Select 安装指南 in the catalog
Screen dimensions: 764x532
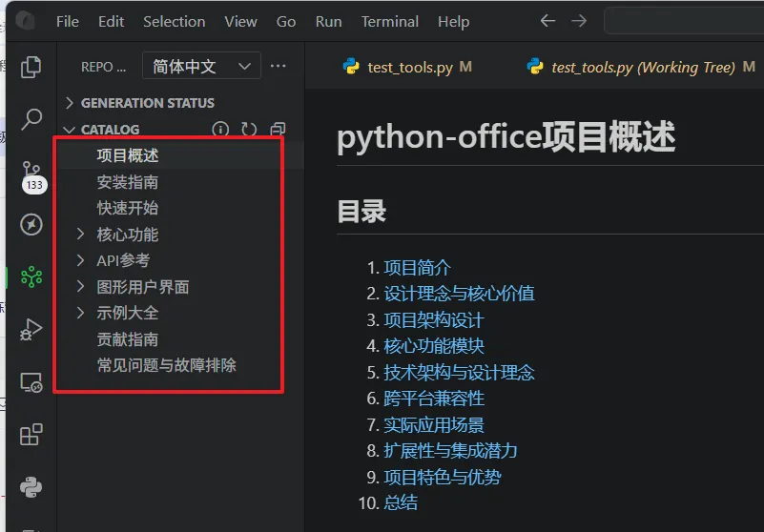pos(128,182)
